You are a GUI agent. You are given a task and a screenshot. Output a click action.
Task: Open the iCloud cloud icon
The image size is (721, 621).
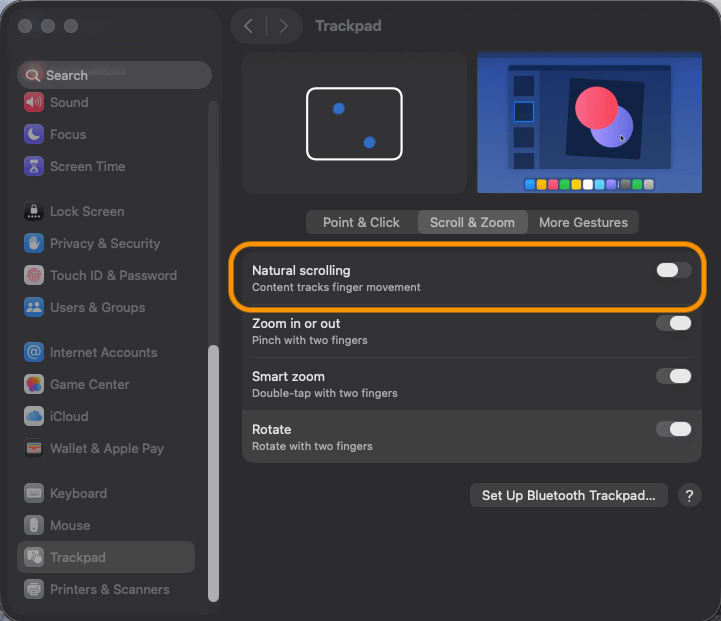pos(34,416)
